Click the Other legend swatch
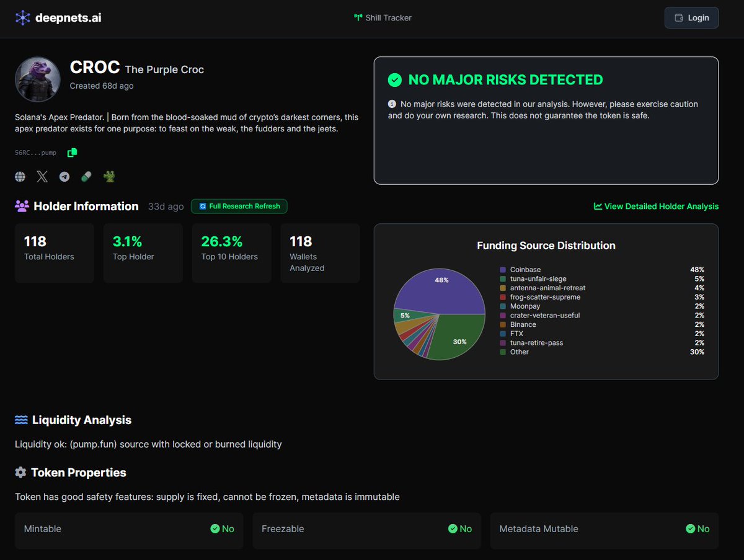Image resolution: width=744 pixels, height=560 pixels. (x=503, y=352)
